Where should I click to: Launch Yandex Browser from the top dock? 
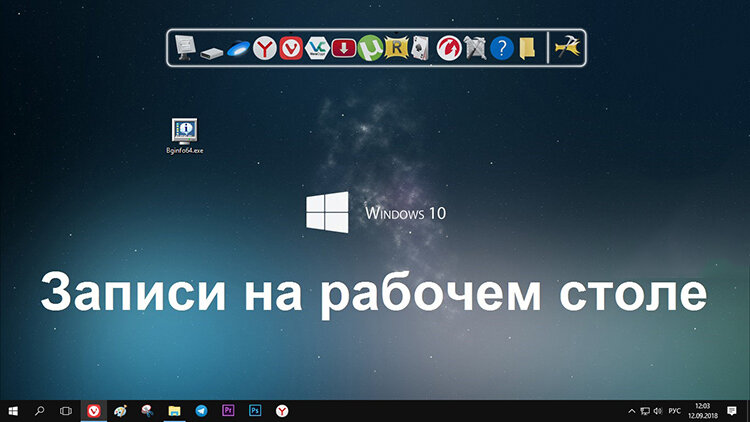[x=265, y=48]
